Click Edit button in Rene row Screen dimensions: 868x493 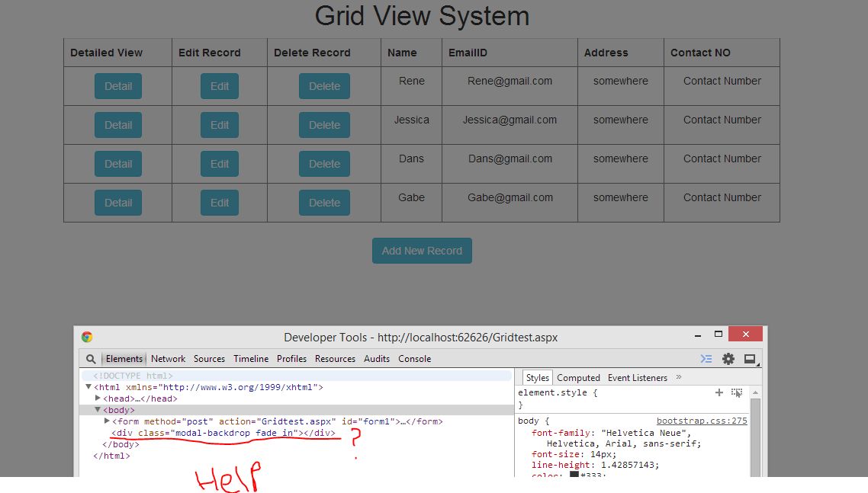click(x=219, y=86)
